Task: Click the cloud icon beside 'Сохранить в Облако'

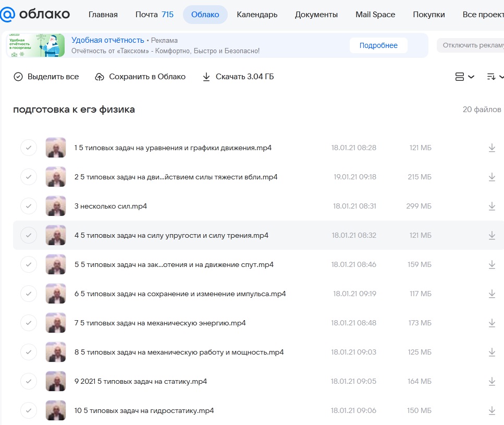Action: pos(100,77)
